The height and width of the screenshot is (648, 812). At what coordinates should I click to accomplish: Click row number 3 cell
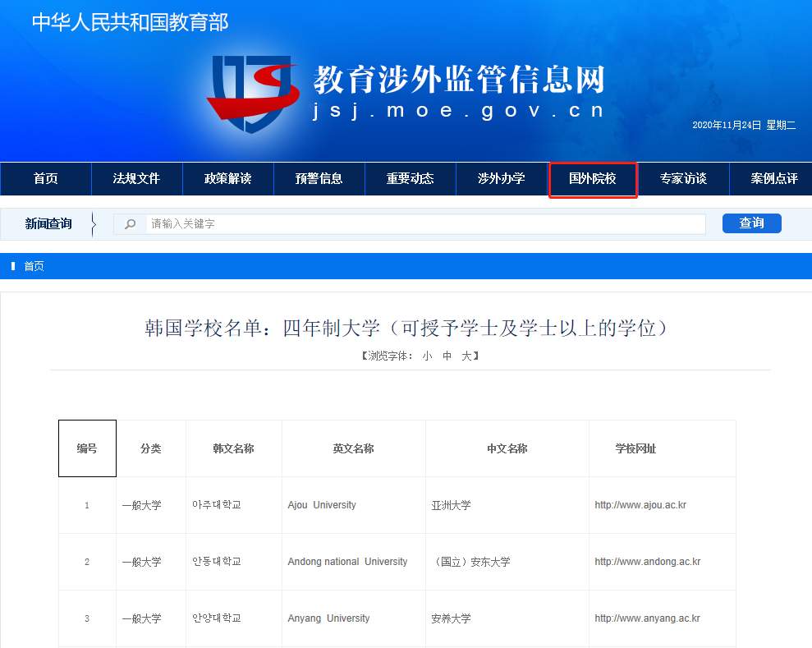click(x=87, y=618)
